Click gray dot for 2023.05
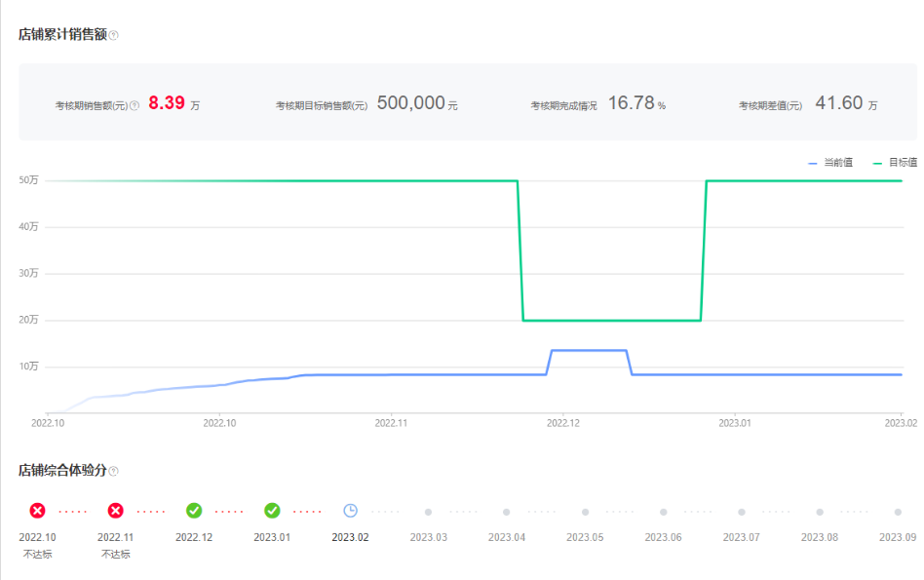 click(x=585, y=512)
